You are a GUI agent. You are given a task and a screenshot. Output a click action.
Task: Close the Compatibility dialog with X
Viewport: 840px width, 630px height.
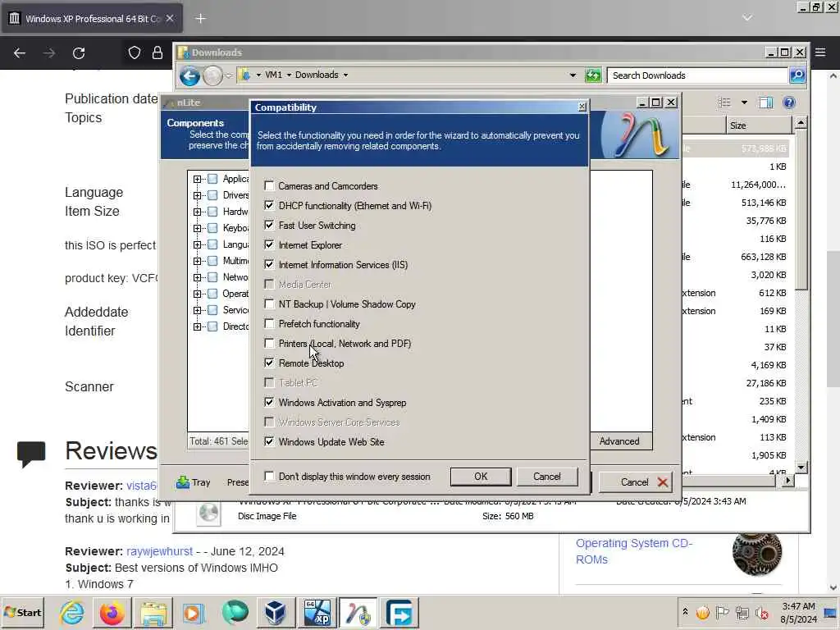[582, 107]
